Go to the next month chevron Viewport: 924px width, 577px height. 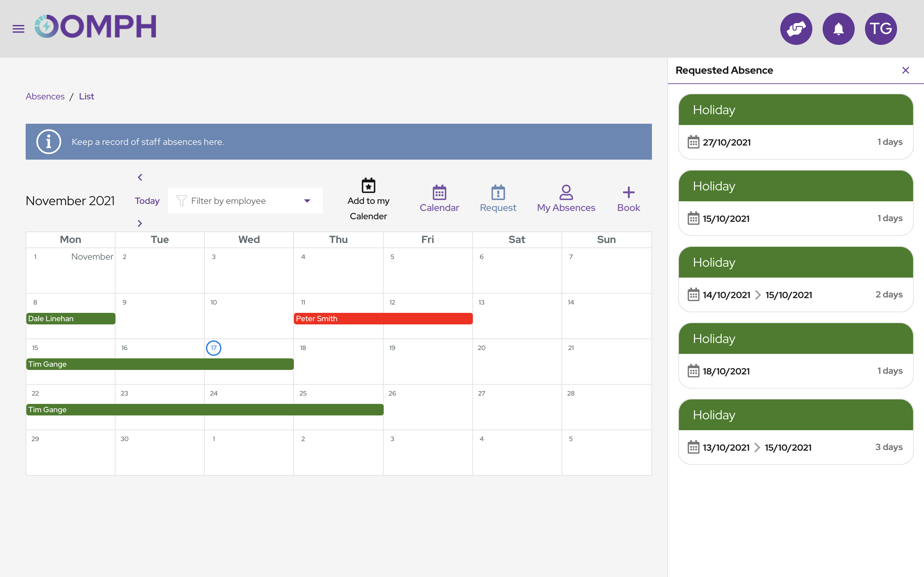pos(140,224)
